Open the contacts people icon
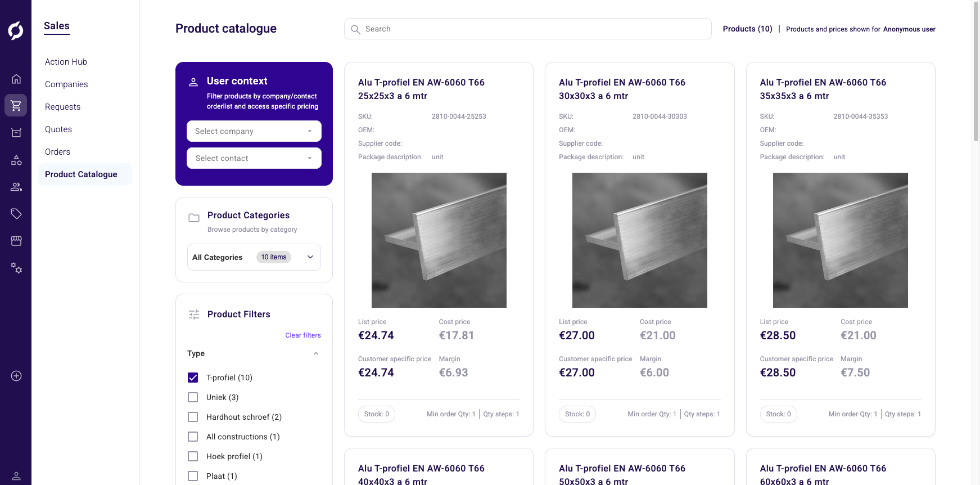The width and height of the screenshot is (980, 485). point(16,186)
